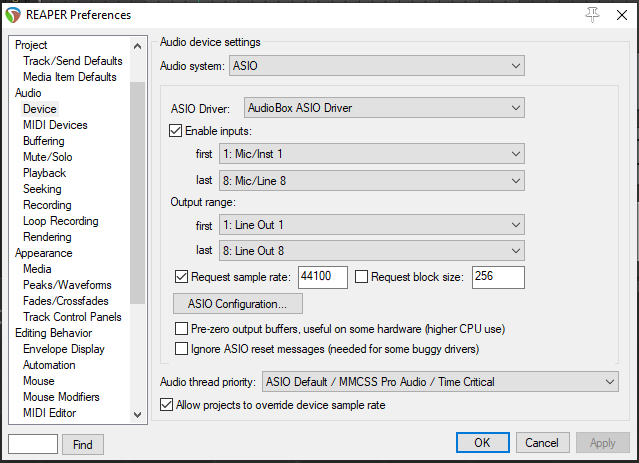639x463 pixels.
Task: Open Media appearance page
Action: coord(37,269)
